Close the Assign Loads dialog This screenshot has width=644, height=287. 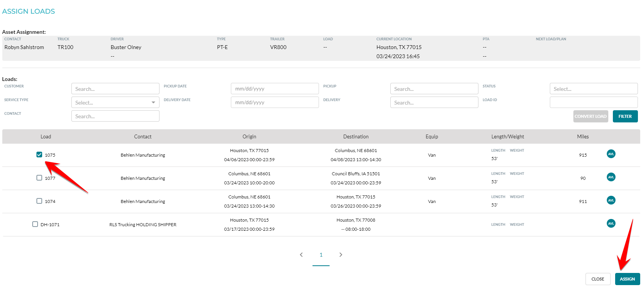[x=597, y=279]
